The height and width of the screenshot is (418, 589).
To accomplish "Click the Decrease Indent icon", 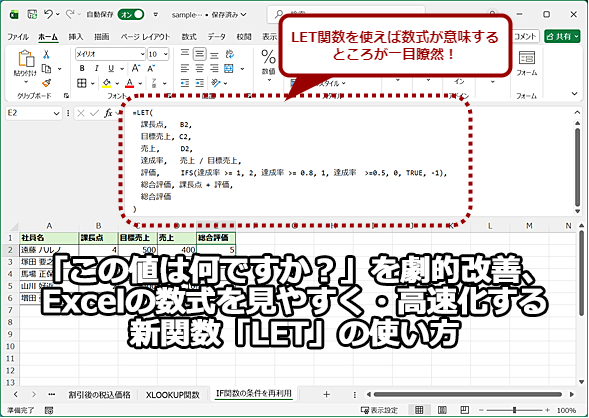I will coord(184,83).
